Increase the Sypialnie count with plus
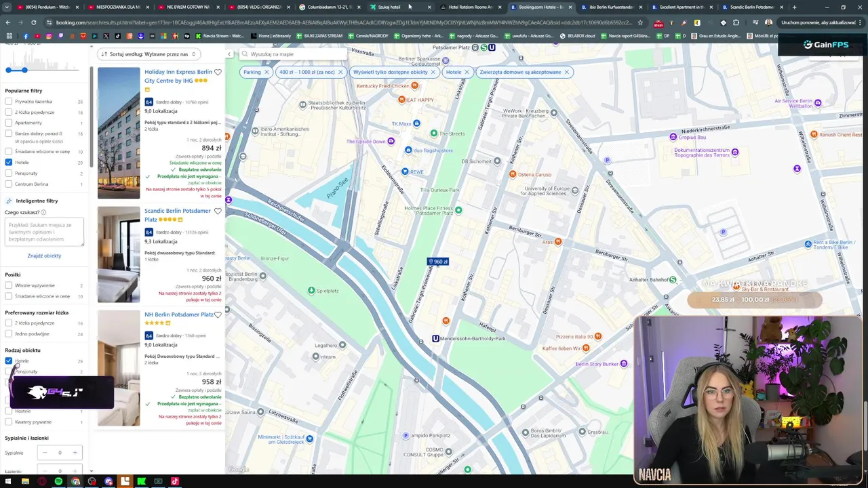The image size is (868, 488). click(75, 453)
